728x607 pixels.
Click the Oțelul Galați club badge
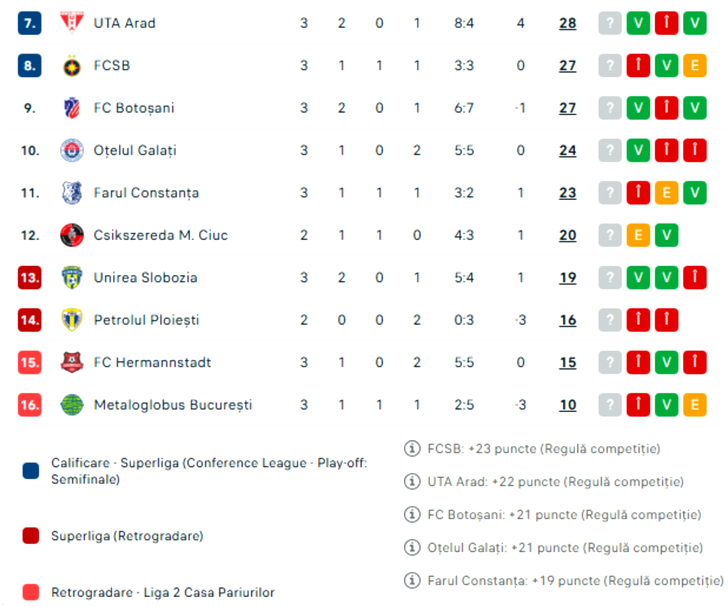pos(70,150)
